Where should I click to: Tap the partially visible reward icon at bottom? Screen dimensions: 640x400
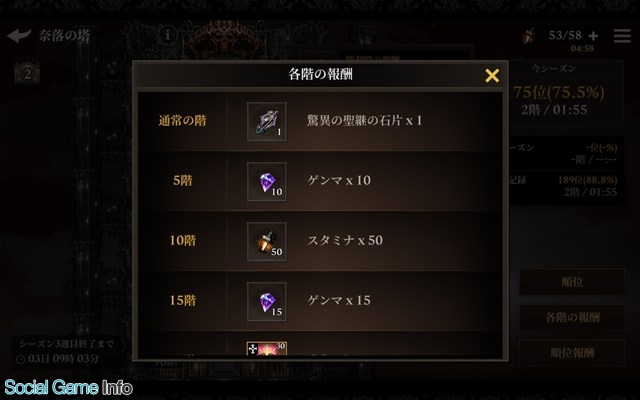click(x=267, y=349)
